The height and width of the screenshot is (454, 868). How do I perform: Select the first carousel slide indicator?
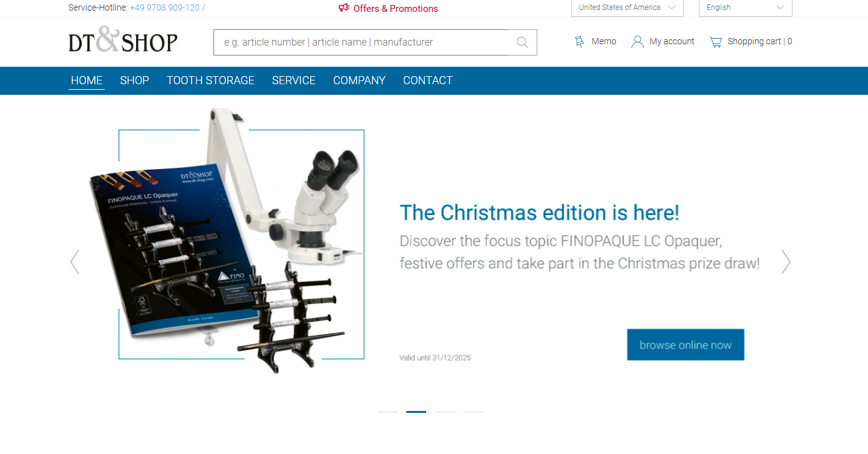click(388, 412)
